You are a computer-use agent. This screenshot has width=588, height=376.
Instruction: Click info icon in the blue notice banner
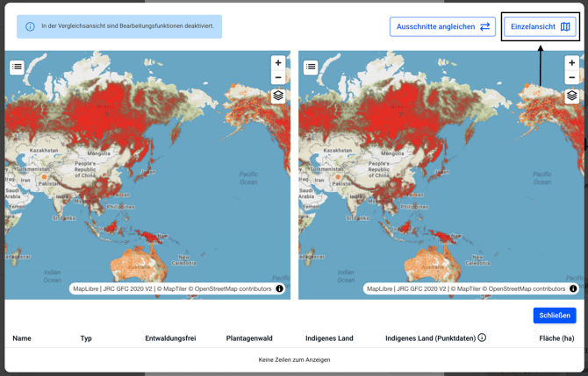tap(30, 26)
